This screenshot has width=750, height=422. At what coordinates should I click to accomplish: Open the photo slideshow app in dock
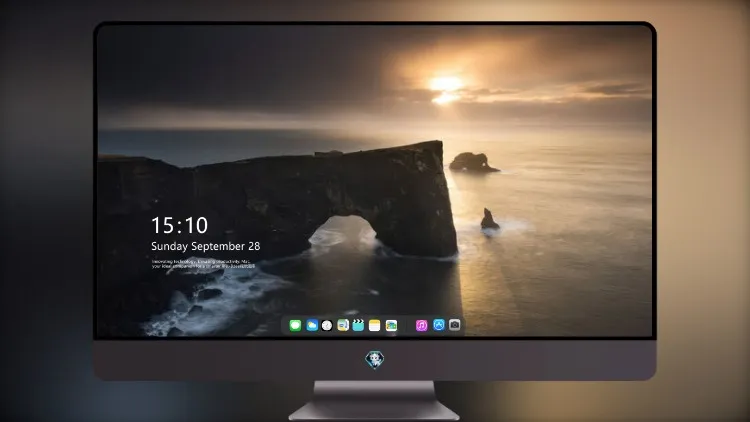[391, 325]
